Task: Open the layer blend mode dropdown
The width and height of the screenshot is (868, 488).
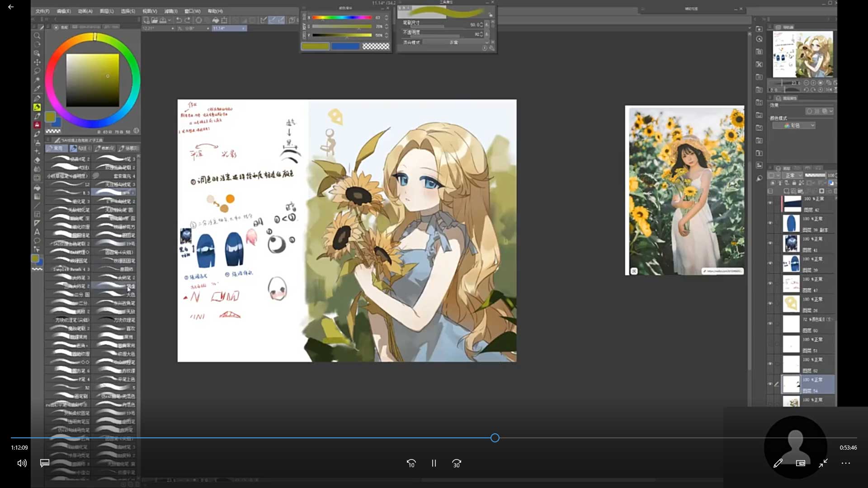Action: coord(793,175)
